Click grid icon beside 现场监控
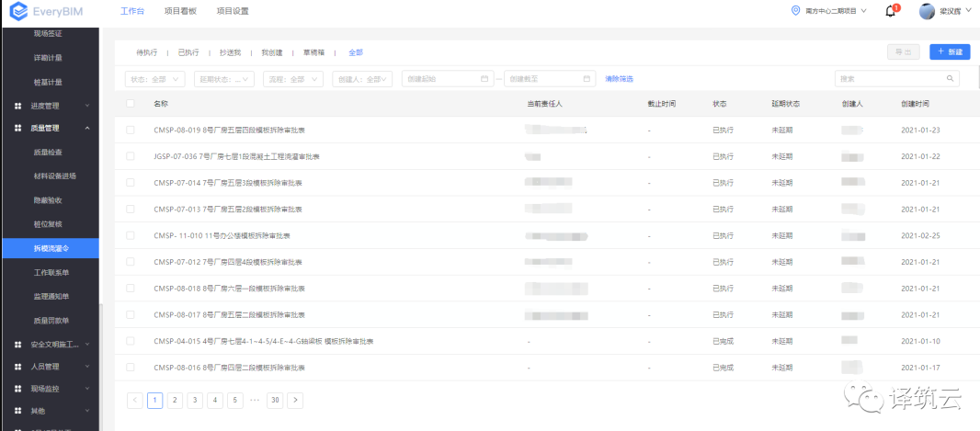This screenshot has height=431, width=980. coord(18,389)
